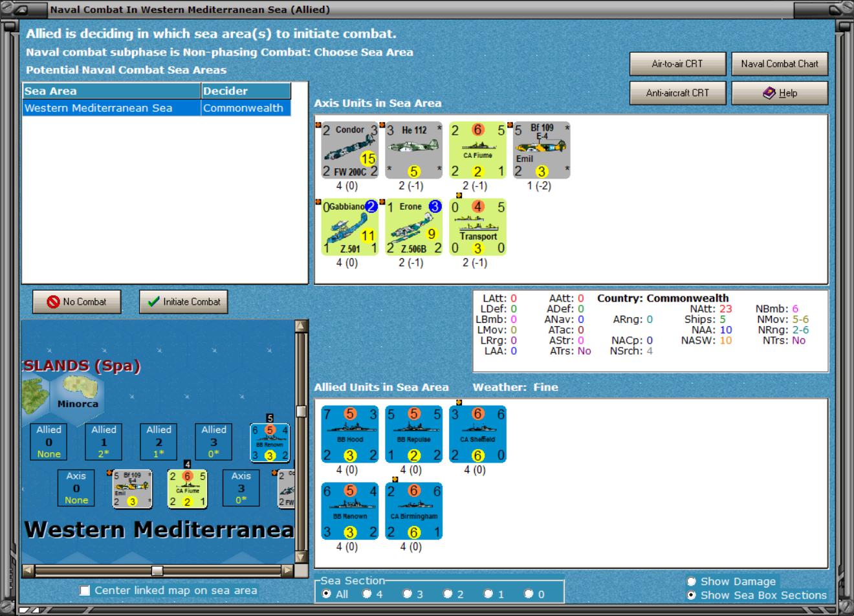The image size is (854, 616).
Task: Click the Bf 109 counter on the map
Action: (132, 489)
